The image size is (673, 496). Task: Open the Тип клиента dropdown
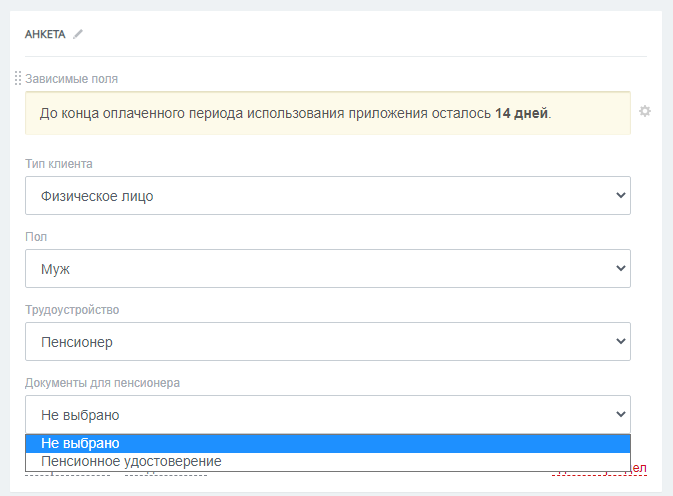pyautogui.click(x=327, y=196)
